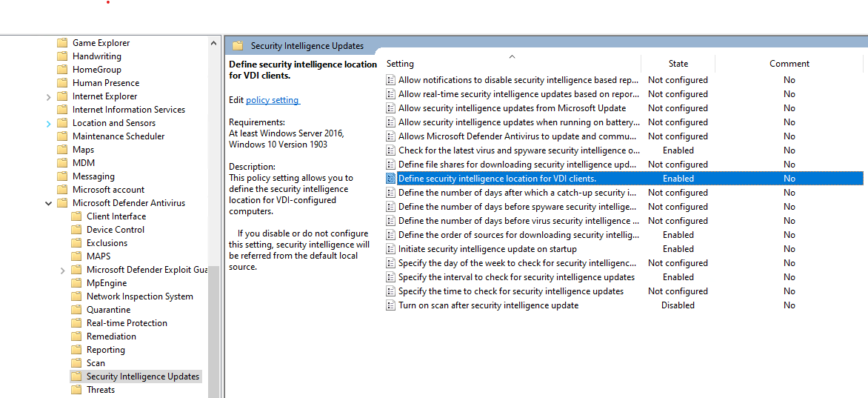Click policy icon for Define file shares setting
The width and height of the screenshot is (868, 398).
pyautogui.click(x=391, y=164)
